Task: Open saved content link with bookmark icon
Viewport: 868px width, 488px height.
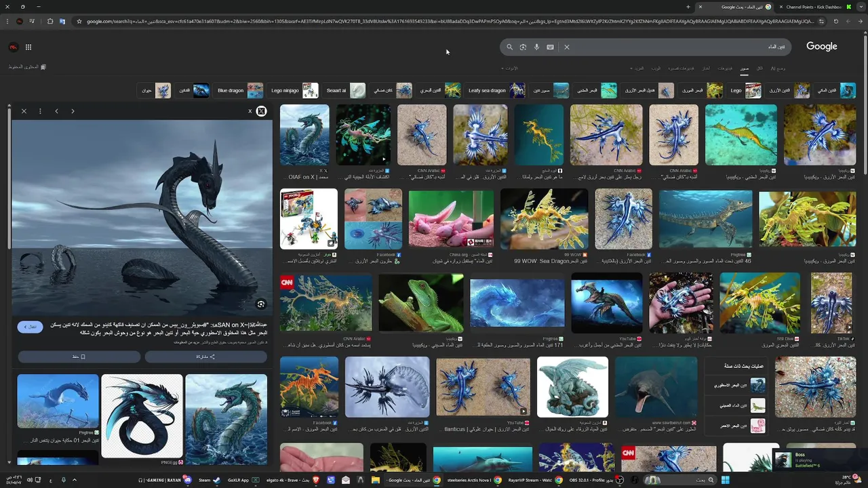Action: pyautogui.click(x=27, y=67)
